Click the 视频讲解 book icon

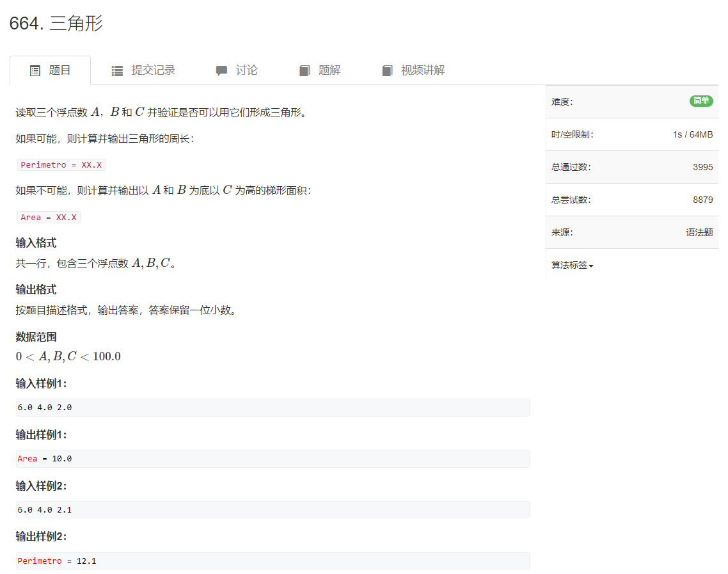pyautogui.click(x=387, y=70)
